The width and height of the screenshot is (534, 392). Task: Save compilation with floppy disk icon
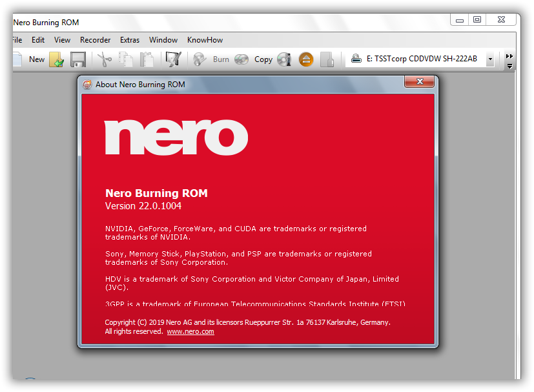pyautogui.click(x=78, y=59)
